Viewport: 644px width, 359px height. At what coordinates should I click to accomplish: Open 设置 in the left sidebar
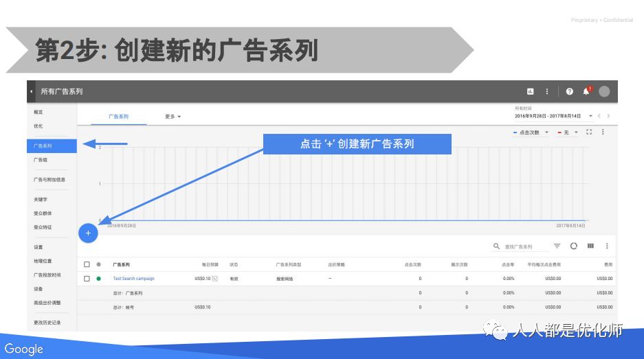click(38, 247)
